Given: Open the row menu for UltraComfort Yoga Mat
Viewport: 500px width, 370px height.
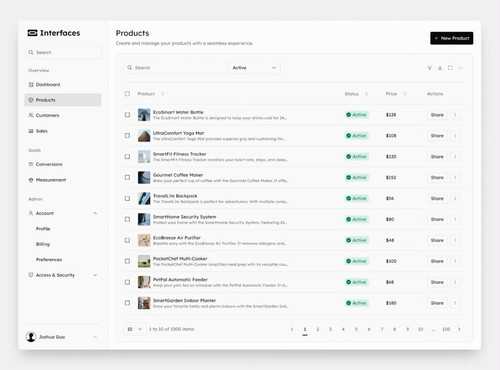Looking at the screenshot, I should (x=455, y=136).
